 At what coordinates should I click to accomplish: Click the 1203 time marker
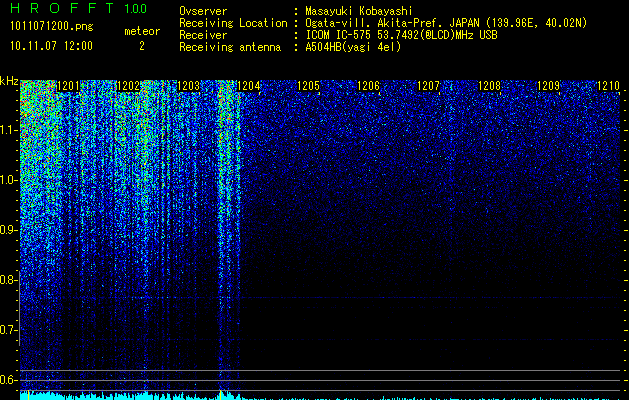pyautogui.click(x=188, y=86)
